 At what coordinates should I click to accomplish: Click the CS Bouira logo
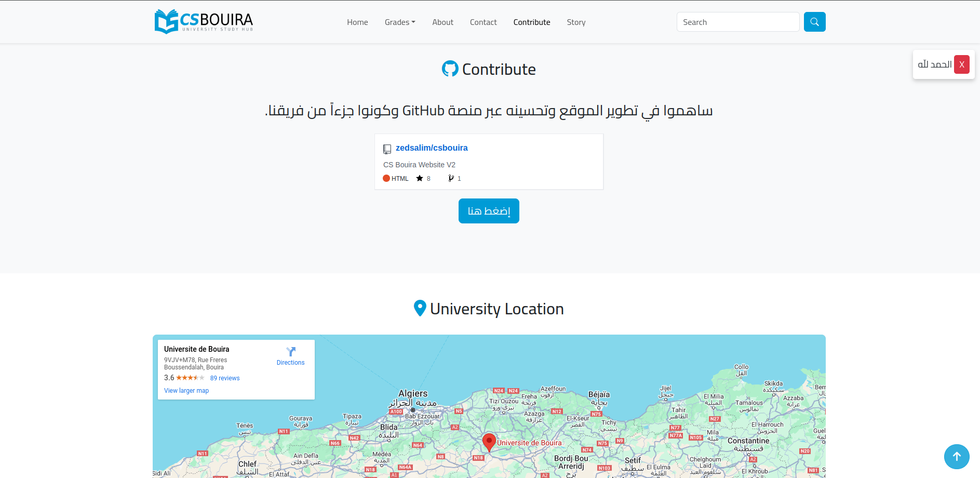coord(204,22)
